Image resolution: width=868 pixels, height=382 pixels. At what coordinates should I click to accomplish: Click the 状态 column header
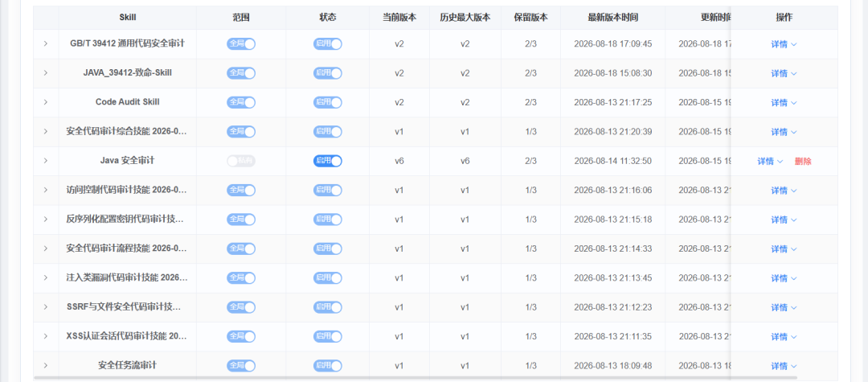pos(328,17)
